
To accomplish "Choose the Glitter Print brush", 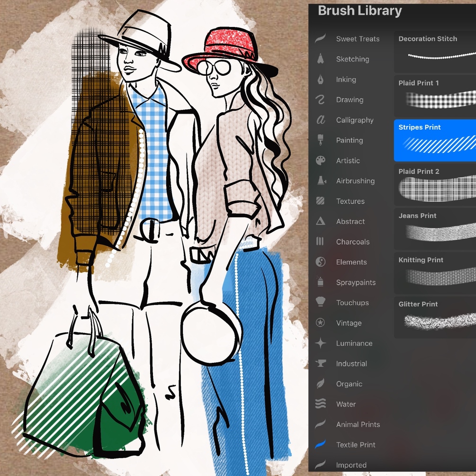I will [x=435, y=317].
